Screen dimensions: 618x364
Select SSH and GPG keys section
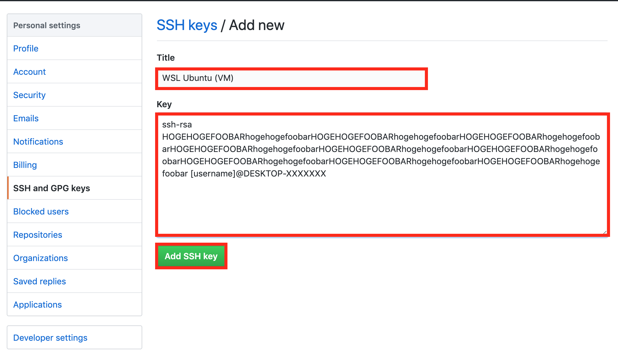click(51, 188)
